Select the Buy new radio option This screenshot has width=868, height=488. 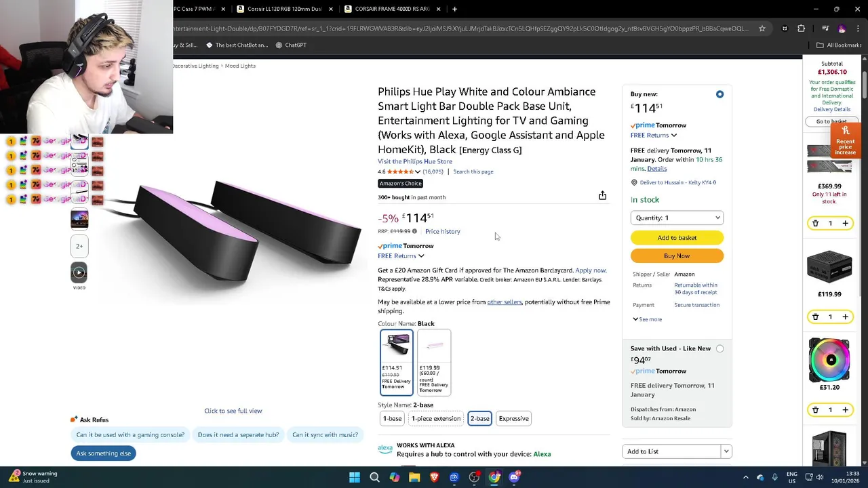click(719, 94)
